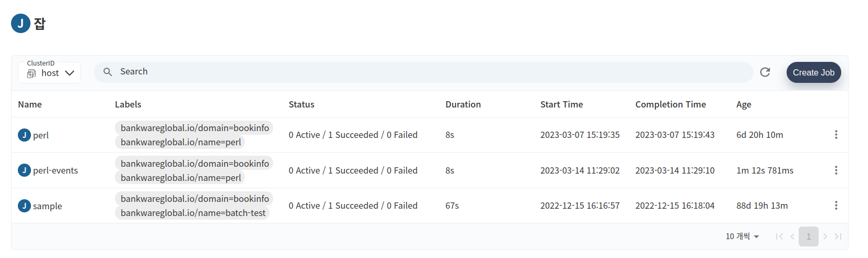Focus the Search input field
This screenshot has height=258, width=868.
pos(423,72)
